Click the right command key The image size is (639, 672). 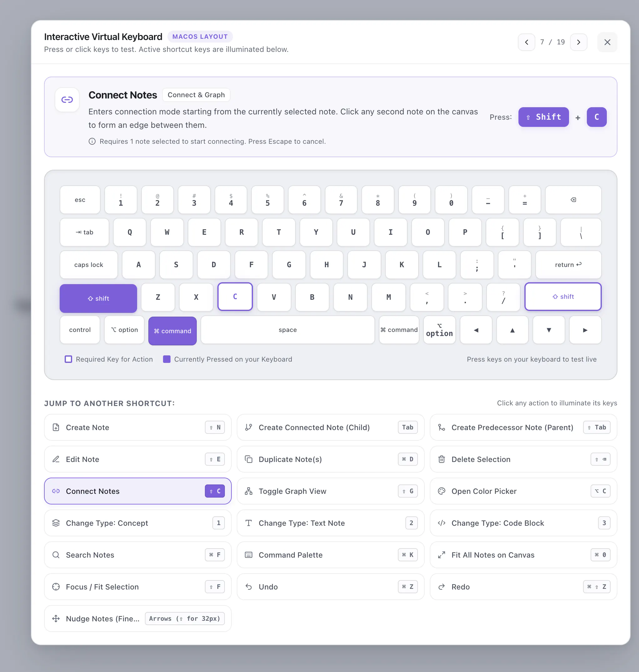[399, 330]
